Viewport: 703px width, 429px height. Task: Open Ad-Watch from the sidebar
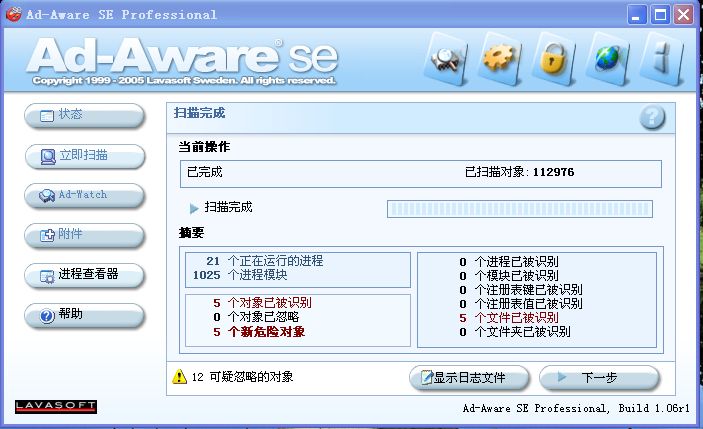84,195
